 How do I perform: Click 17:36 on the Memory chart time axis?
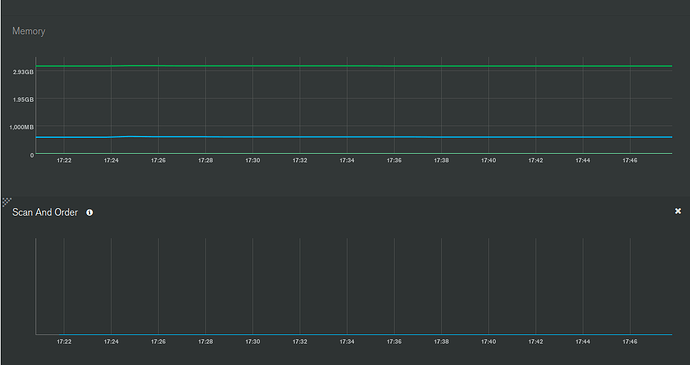coord(394,161)
